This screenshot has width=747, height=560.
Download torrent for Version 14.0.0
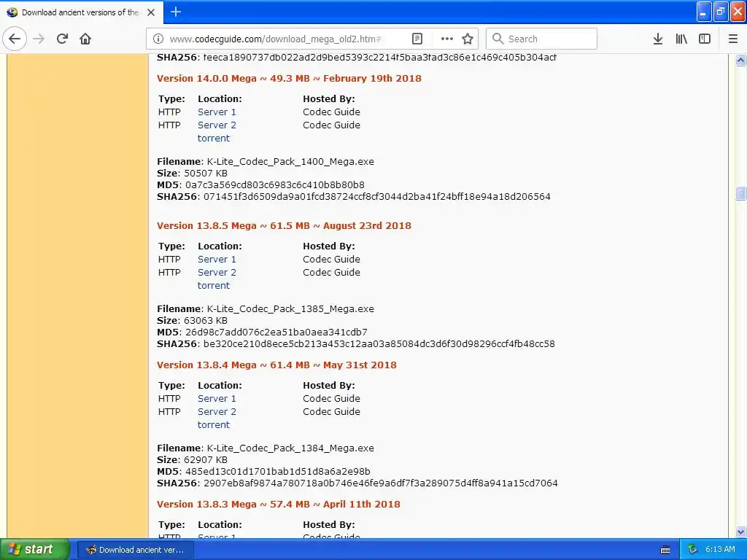214,138
